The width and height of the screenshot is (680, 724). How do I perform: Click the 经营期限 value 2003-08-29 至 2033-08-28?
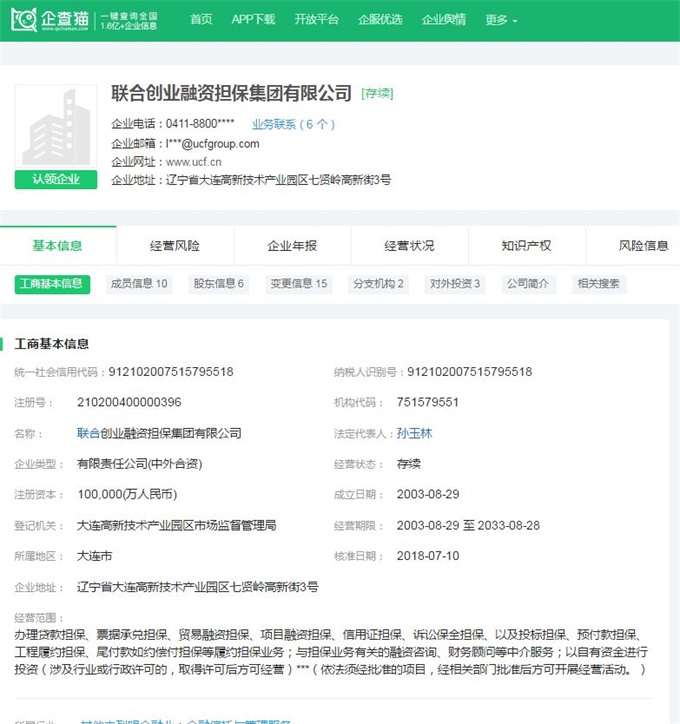(x=468, y=525)
